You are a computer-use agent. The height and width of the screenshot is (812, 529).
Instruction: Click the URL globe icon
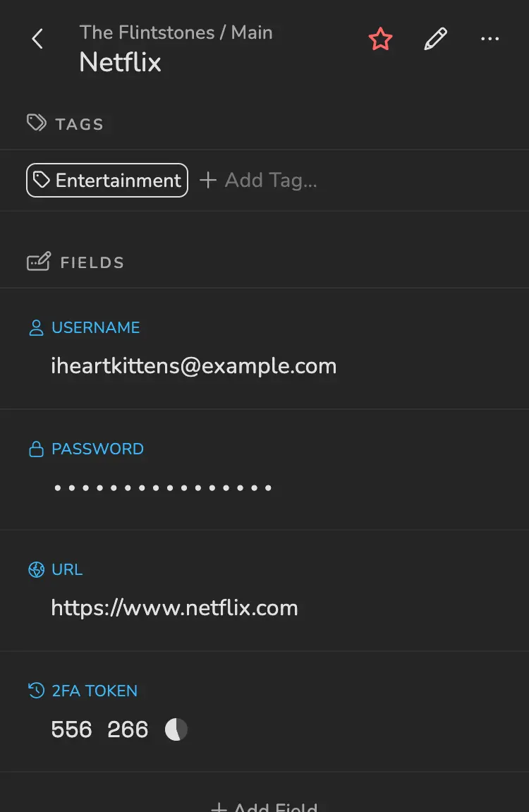coord(36,570)
